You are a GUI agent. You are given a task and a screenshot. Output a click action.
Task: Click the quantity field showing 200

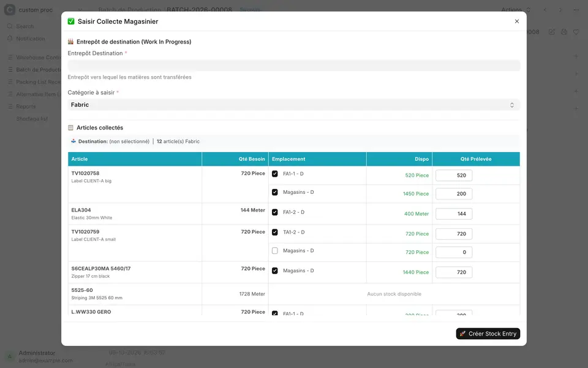tap(454, 194)
